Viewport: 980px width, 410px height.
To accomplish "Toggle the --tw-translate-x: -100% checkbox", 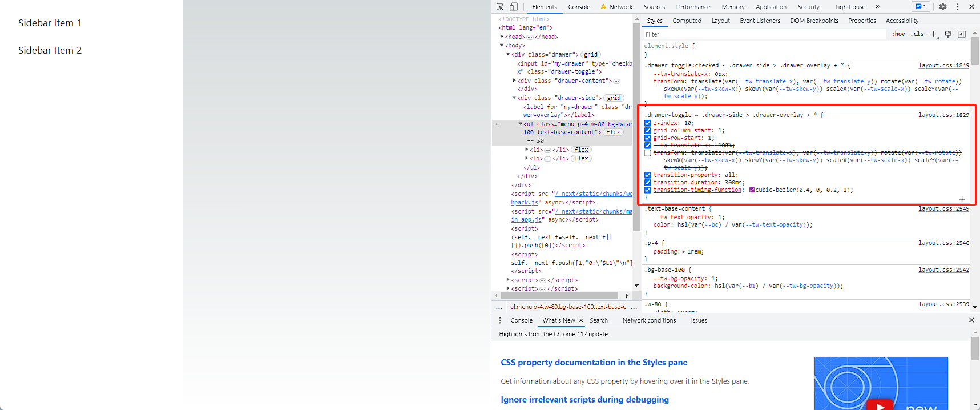I will click(648, 146).
